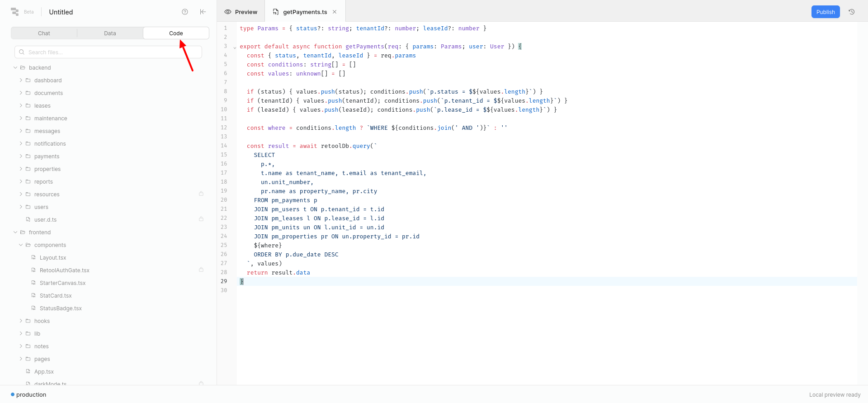The width and height of the screenshot is (868, 403).
Task: Collapse the components folder chevron
Action: tap(21, 245)
